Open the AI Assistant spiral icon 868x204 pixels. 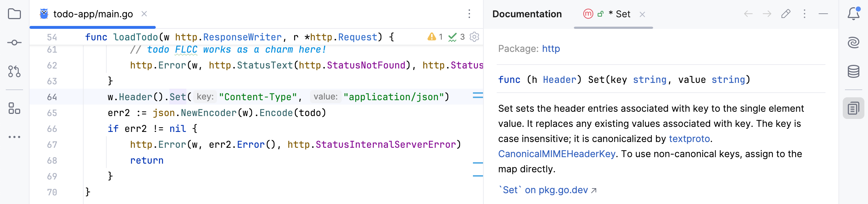coord(853,43)
